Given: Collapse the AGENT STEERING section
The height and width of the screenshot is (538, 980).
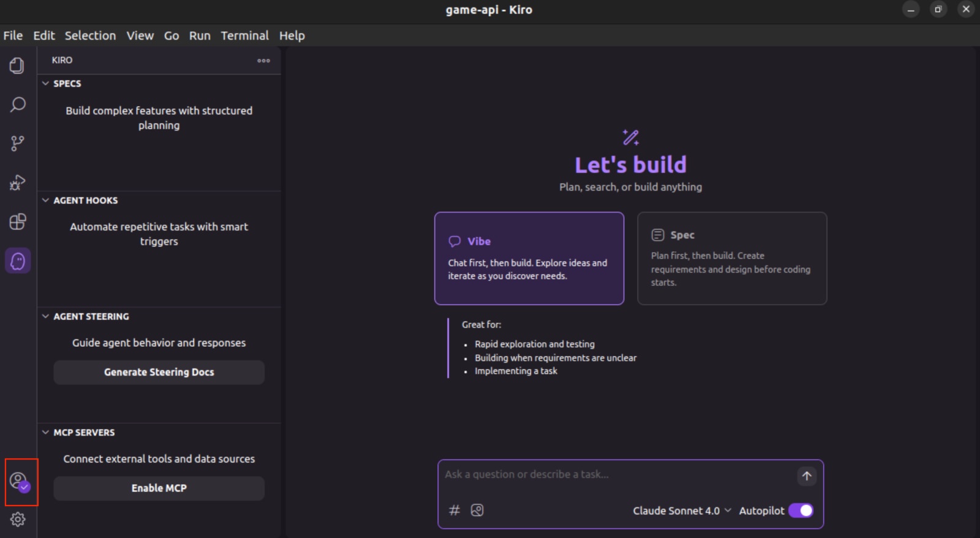Looking at the screenshot, I should point(45,316).
